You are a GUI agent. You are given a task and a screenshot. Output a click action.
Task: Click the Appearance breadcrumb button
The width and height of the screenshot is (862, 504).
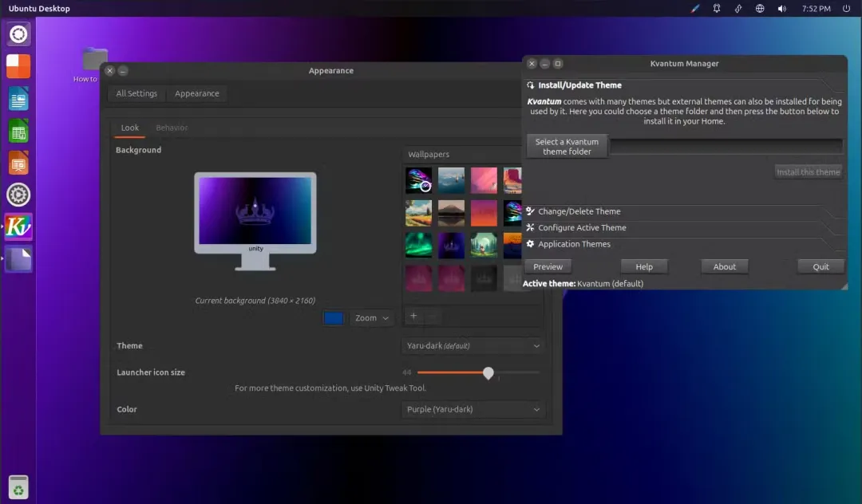[197, 93]
